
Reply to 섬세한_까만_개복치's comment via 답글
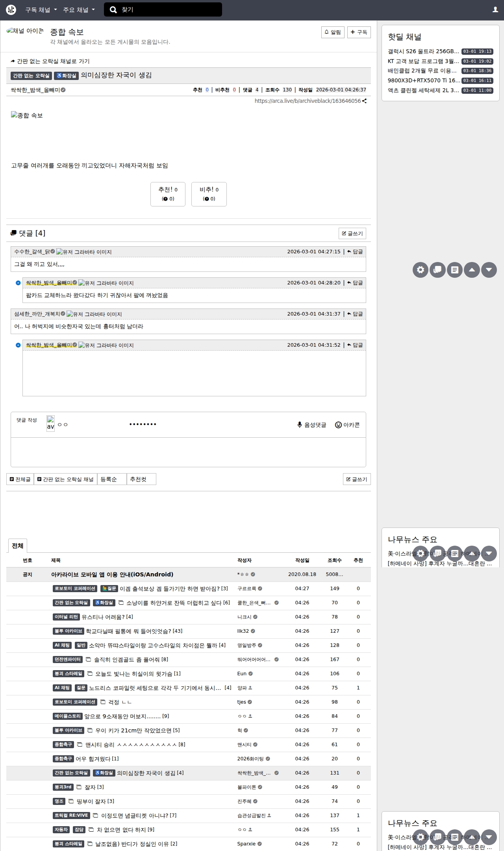coord(355,314)
